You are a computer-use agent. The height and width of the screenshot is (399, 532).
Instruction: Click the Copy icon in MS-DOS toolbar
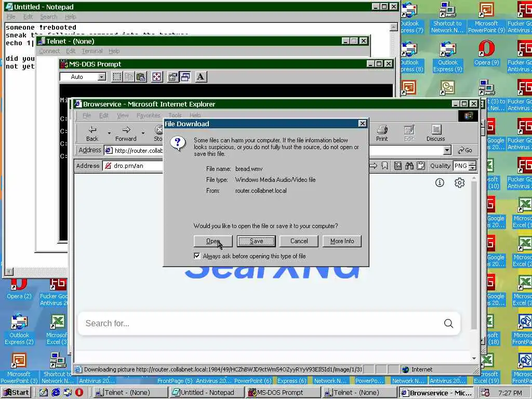click(129, 77)
